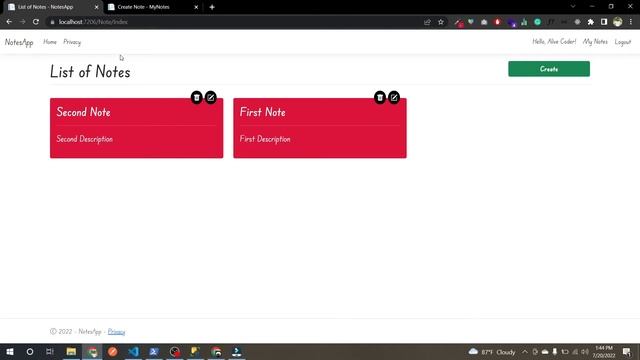Show hidden system tray icons

(524, 352)
